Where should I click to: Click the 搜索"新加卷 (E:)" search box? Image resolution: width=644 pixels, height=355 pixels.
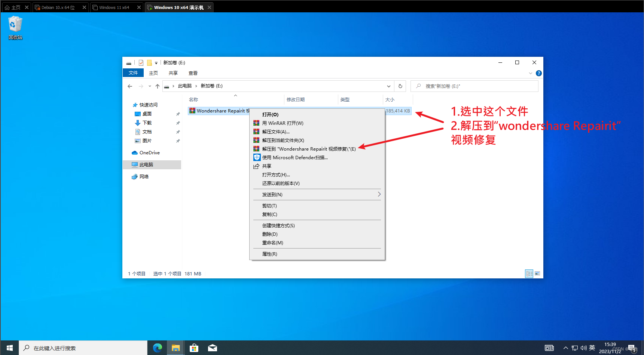pos(474,86)
